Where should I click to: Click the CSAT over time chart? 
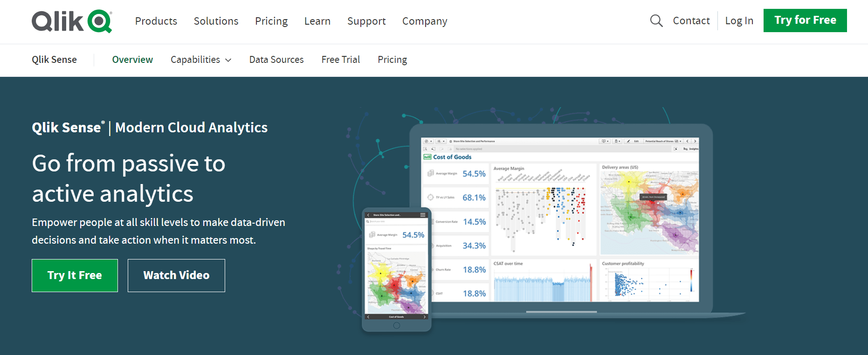544,281
